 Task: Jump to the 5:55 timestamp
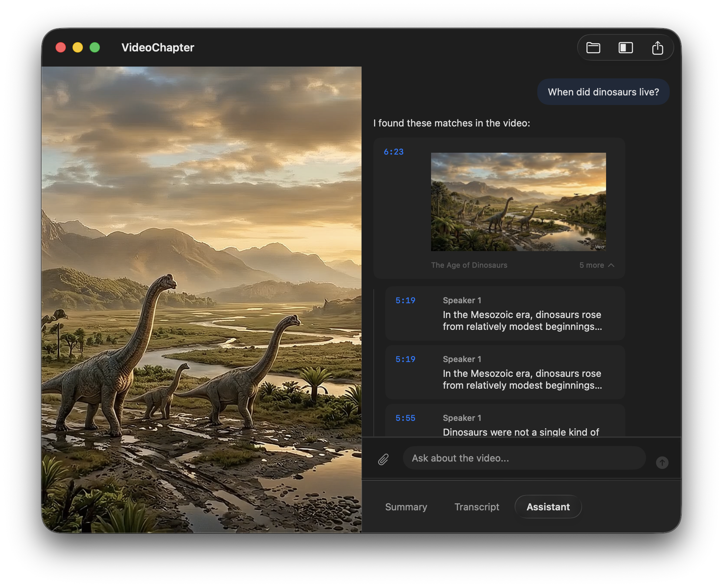[405, 418]
